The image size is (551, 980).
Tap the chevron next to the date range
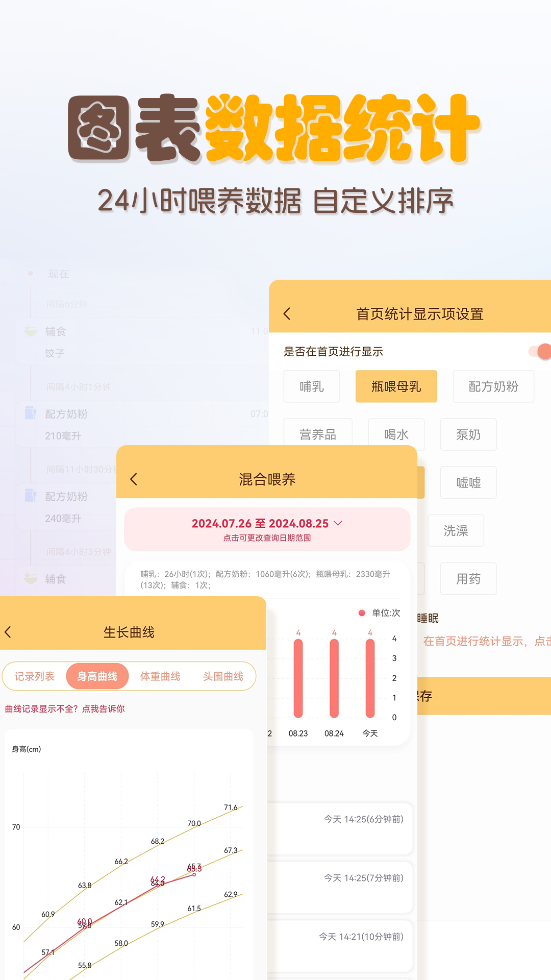pyautogui.click(x=338, y=523)
